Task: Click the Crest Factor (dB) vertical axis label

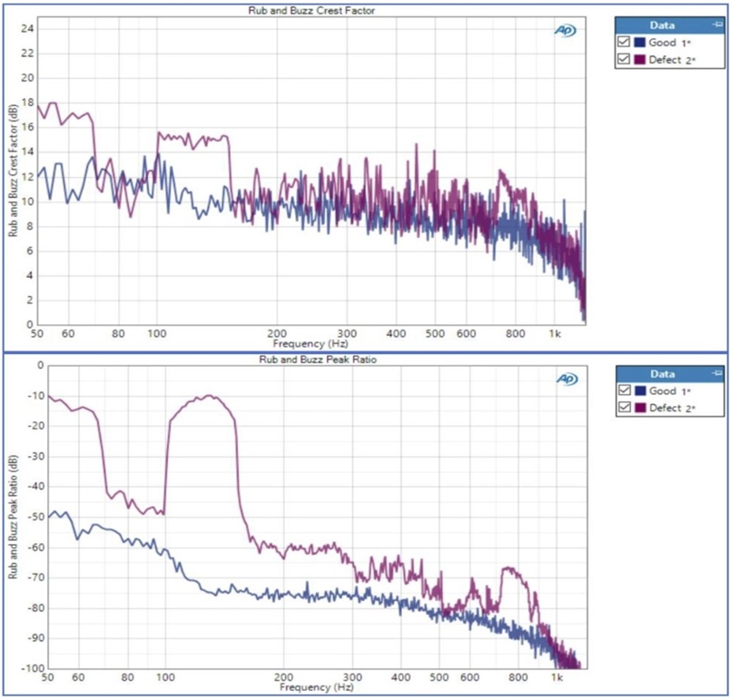Action: coord(13,171)
